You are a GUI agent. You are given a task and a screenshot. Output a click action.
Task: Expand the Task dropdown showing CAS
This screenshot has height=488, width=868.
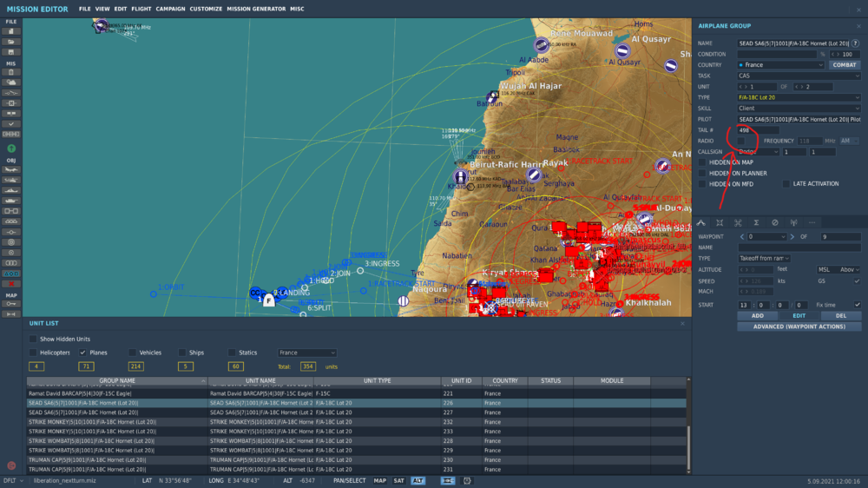tap(799, 76)
